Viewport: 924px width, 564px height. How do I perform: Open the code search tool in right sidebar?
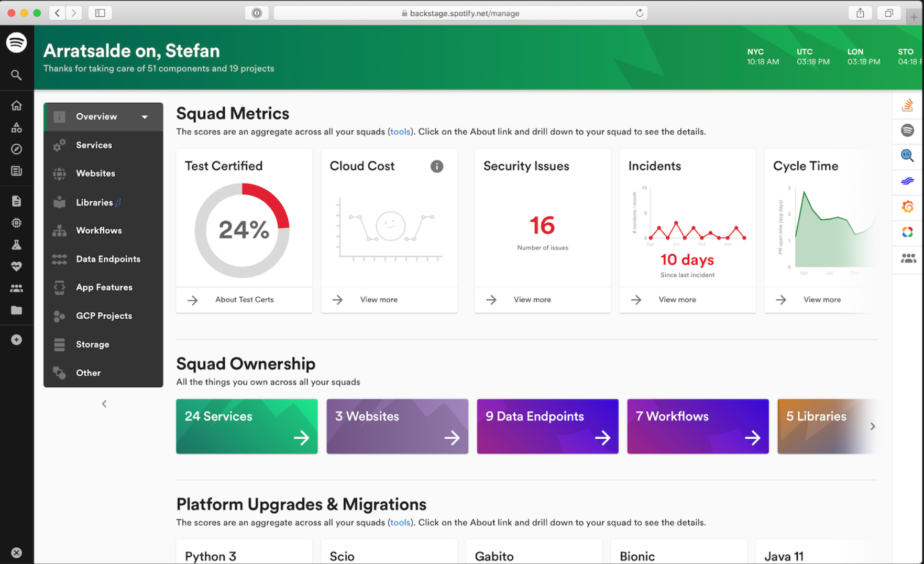point(908,156)
